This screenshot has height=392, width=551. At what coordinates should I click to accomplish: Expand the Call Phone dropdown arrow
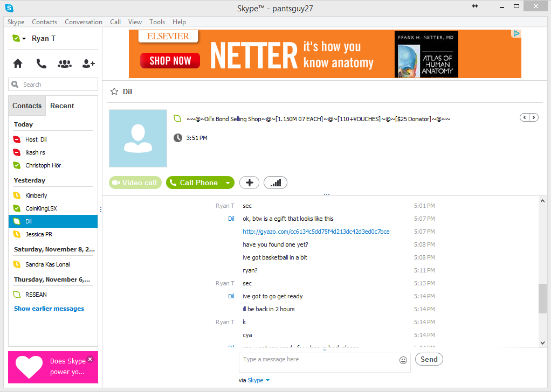(x=228, y=183)
